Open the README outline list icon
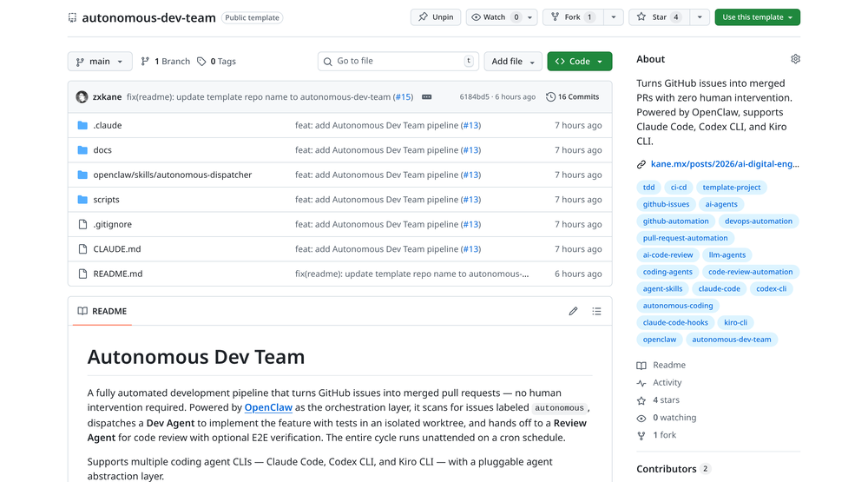 [x=596, y=312]
